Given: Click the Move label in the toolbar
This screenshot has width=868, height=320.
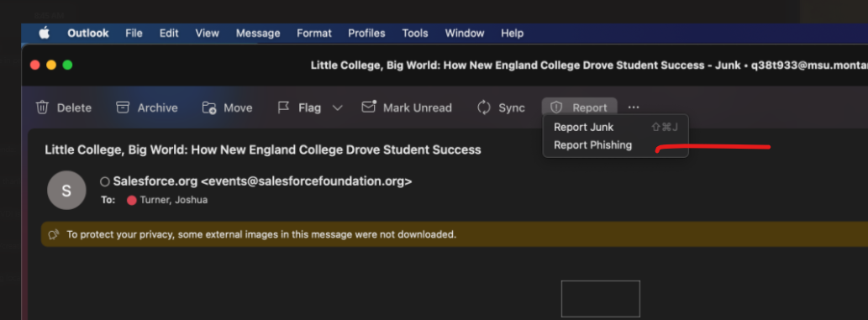Looking at the screenshot, I should (238, 108).
